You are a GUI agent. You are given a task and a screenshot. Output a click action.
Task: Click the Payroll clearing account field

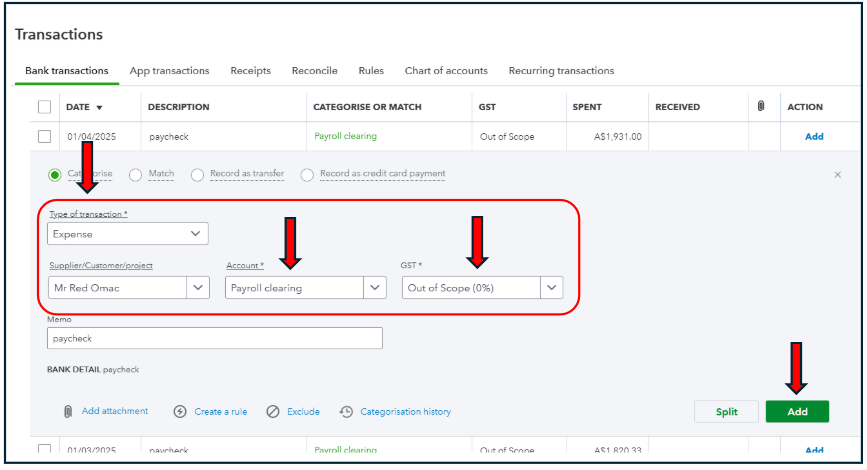(x=294, y=288)
